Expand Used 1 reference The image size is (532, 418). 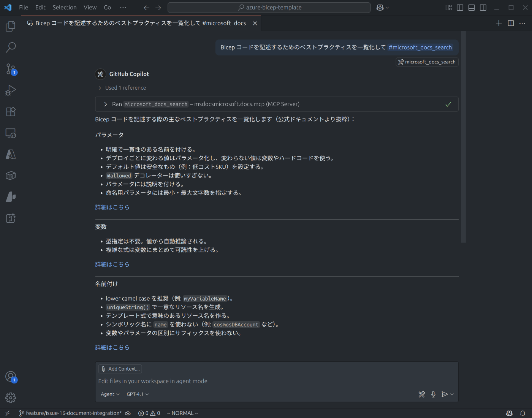point(122,88)
